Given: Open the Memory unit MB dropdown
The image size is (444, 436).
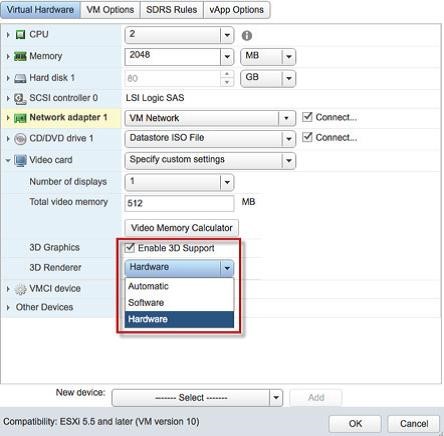Looking at the screenshot, I should 268,56.
